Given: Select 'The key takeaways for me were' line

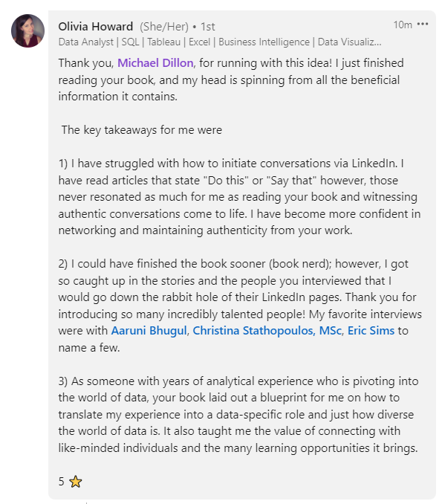Looking at the screenshot, I should coord(142,130).
